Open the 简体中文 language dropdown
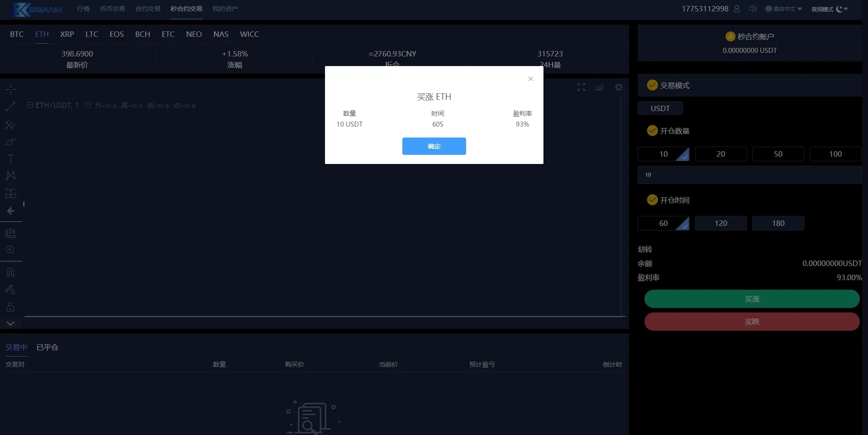 (x=784, y=9)
